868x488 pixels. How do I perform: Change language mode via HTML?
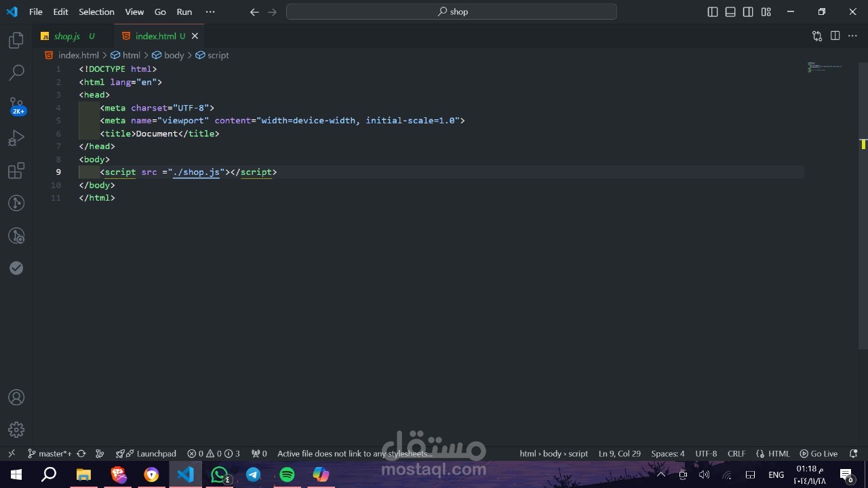773,453
